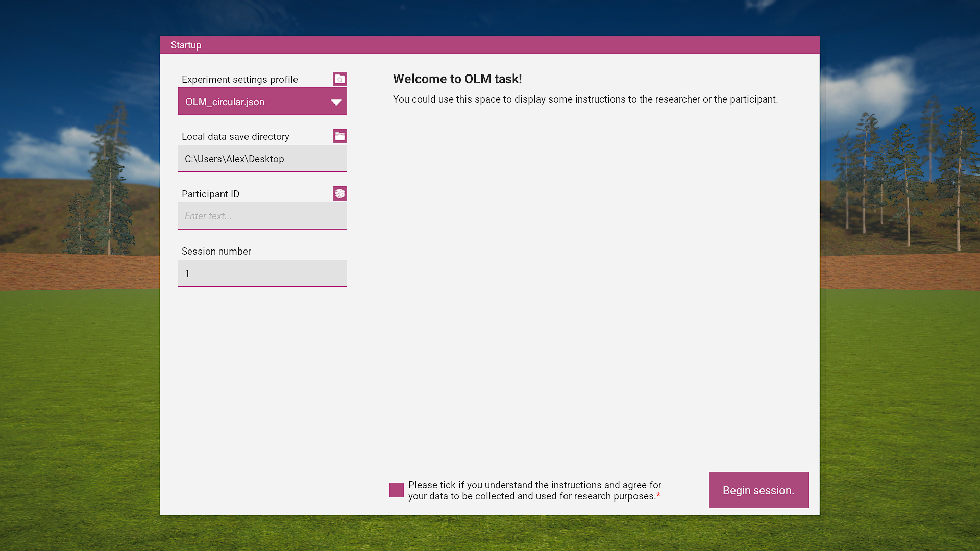Click the Startup title bar label
The height and width of the screenshot is (551, 980).
(x=186, y=45)
